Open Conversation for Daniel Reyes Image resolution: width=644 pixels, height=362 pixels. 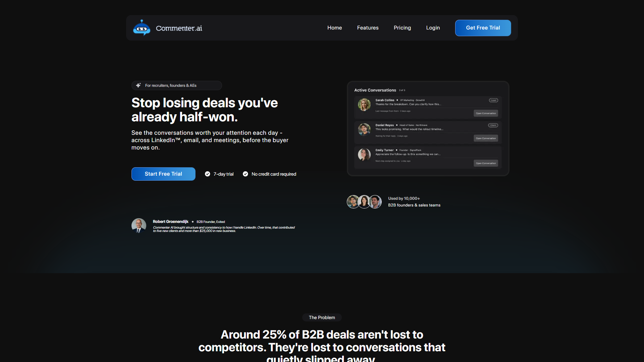pyautogui.click(x=486, y=138)
